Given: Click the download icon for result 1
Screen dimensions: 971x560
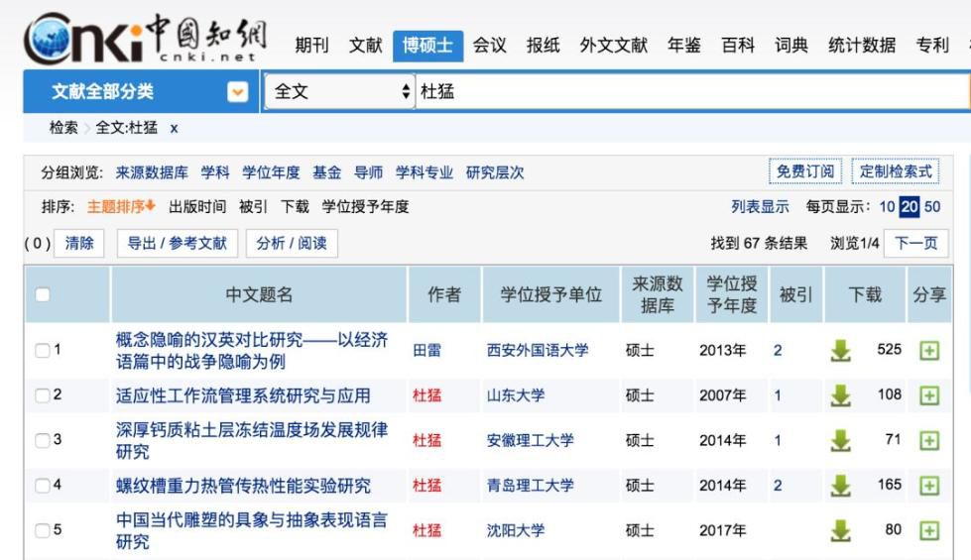Looking at the screenshot, I should (840, 351).
